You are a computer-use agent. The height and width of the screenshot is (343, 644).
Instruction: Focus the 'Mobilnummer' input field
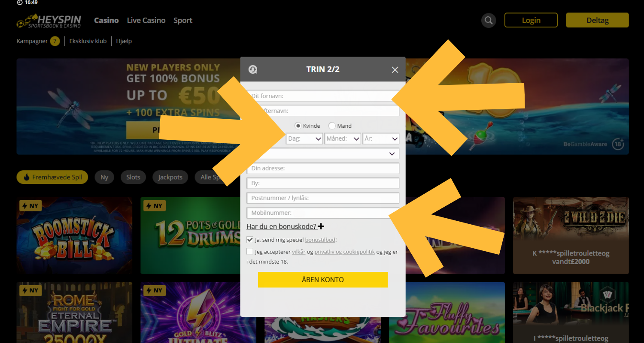(x=323, y=213)
